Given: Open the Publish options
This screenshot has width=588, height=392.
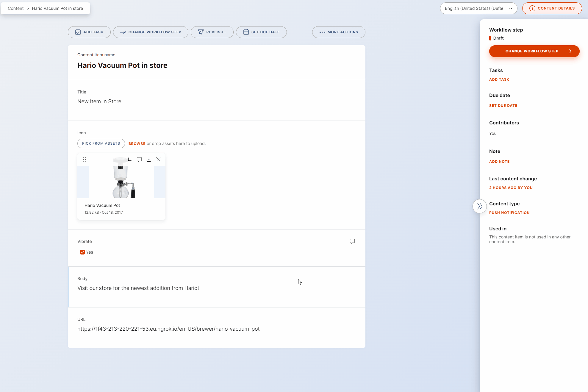Looking at the screenshot, I should pos(212,32).
